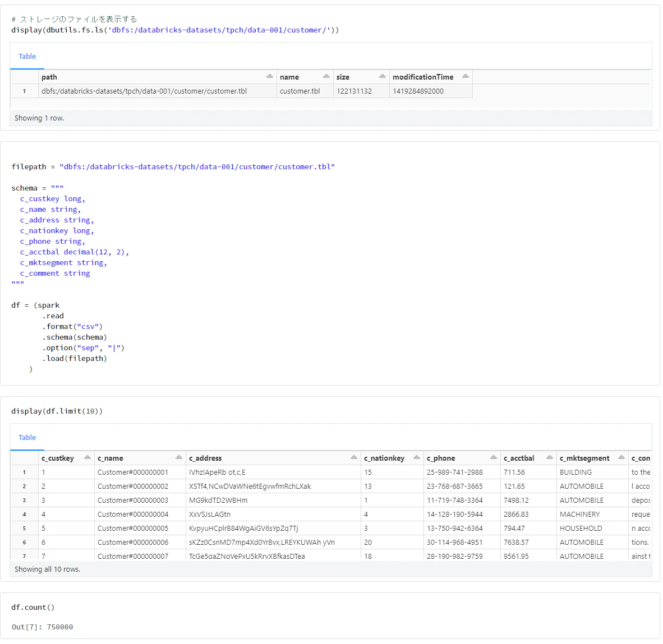Click the .option("sep", "|") code line

click(x=84, y=348)
